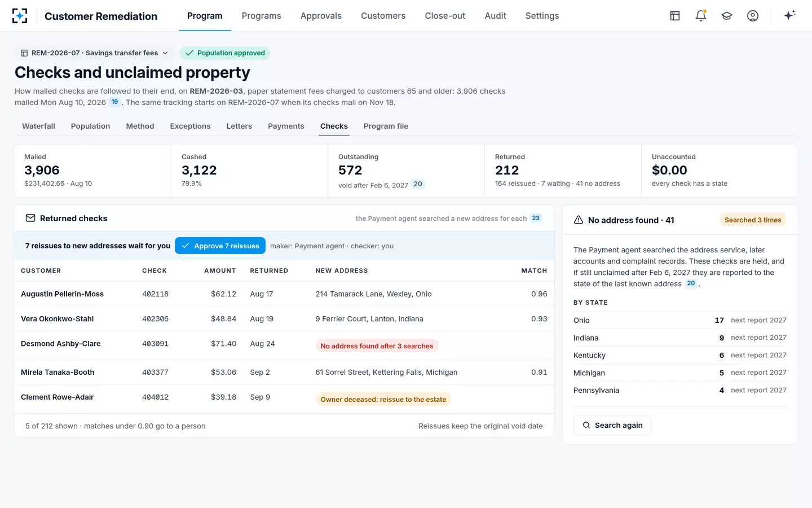Go to Close-out in top navigation

tap(445, 16)
